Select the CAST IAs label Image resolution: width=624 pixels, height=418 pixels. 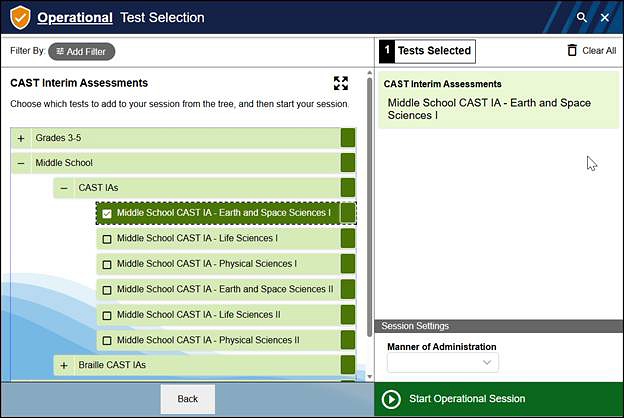click(98, 188)
